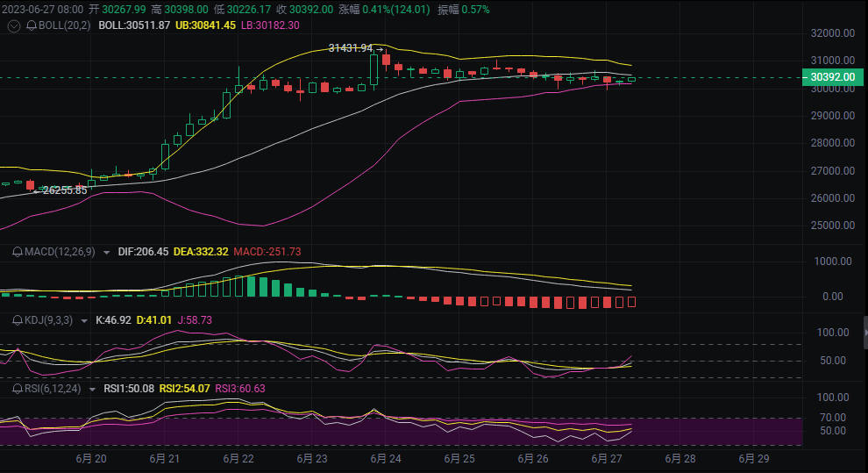Click the 6月 26 date label
This screenshot has height=473, width=868.
coord(533,459)
